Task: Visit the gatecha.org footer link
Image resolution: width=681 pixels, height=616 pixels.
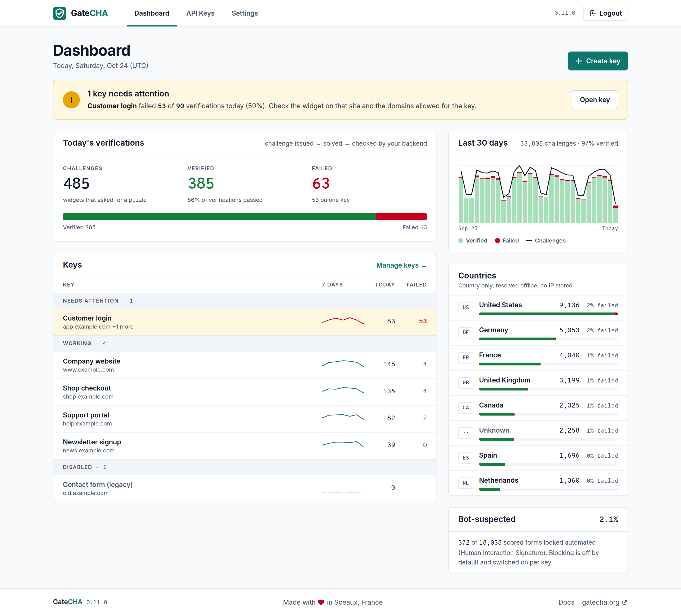Action: pyautogui.click(x=604, y=602)
